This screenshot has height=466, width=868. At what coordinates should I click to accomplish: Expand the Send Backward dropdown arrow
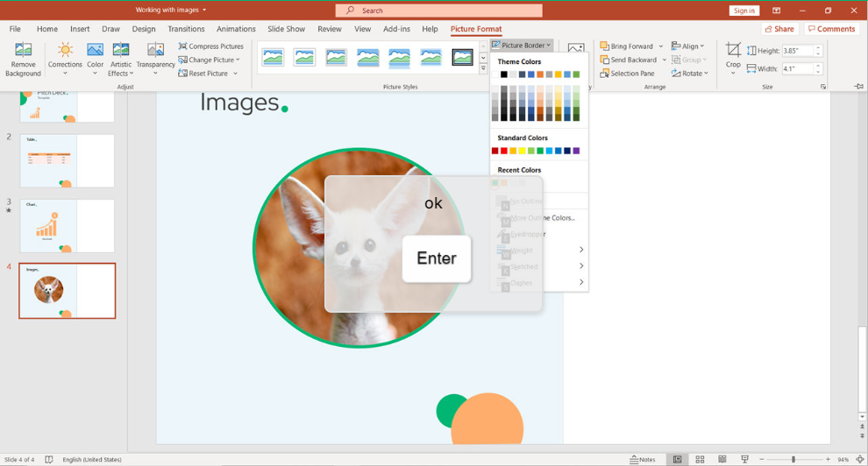tap(665, 60)
